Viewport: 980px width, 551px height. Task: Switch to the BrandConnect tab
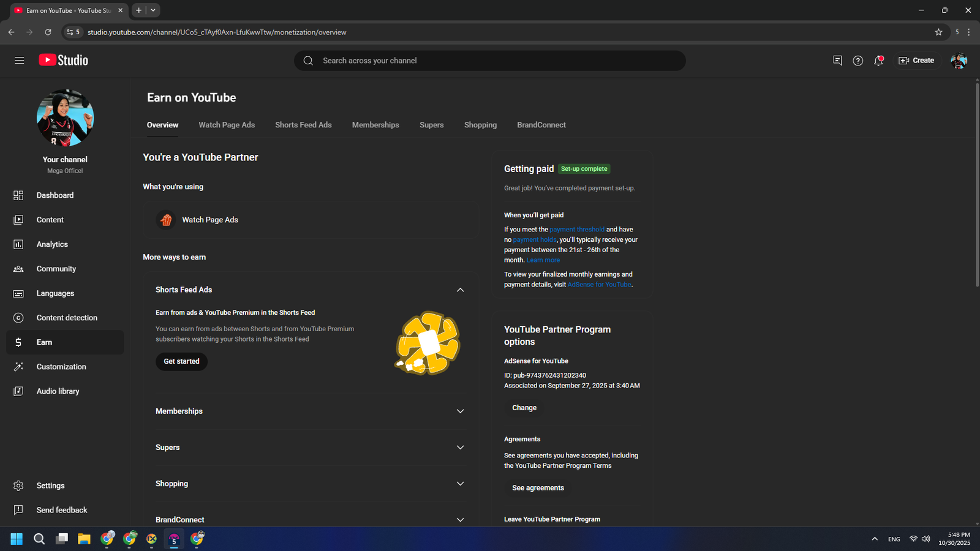pos(541,125)
